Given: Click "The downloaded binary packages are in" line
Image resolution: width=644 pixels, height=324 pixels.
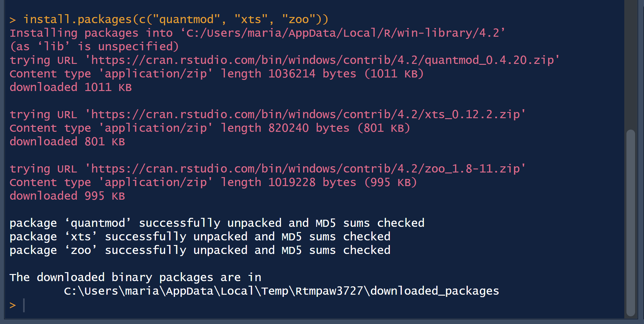Looking at the screenshot, I should pyautogui.click(x=135, y=277).
